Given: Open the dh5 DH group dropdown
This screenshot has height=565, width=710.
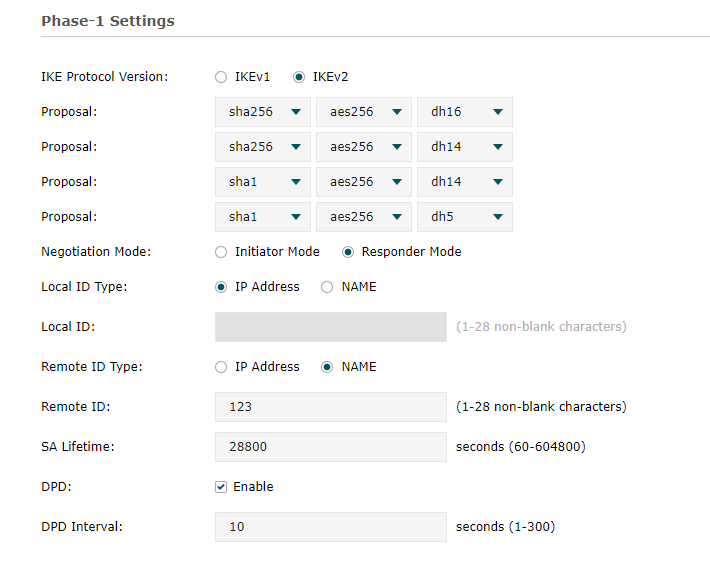Looking at the screenshot, I should point(465,217).
